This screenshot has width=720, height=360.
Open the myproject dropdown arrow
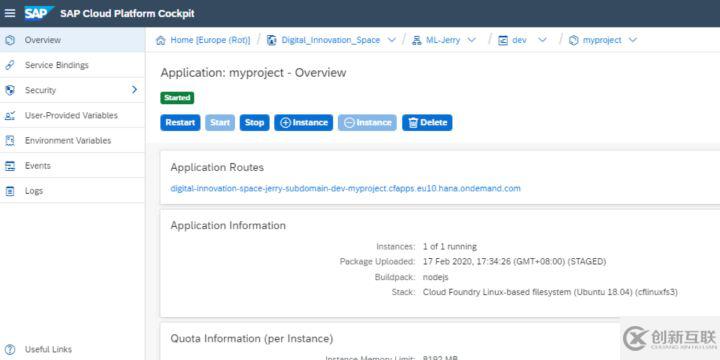coord(633,40)
